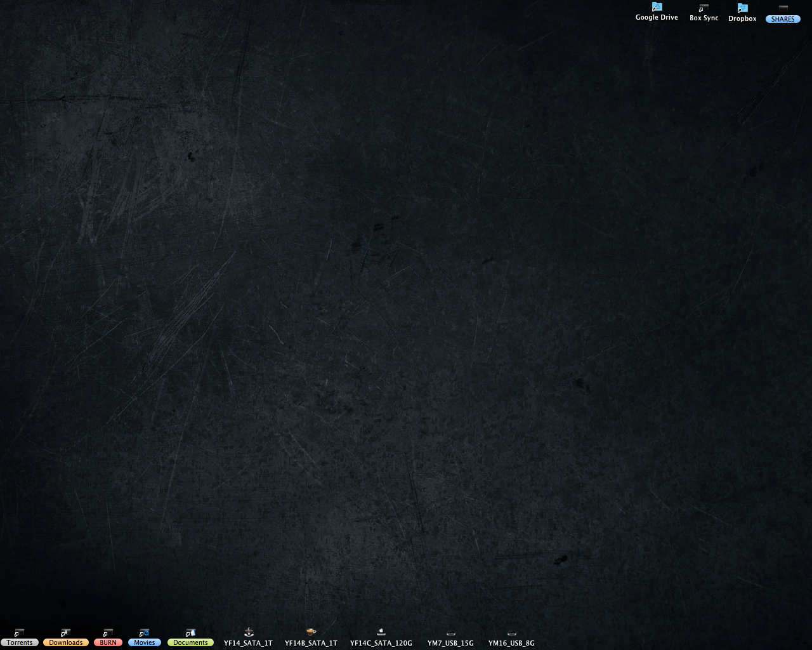812x650 pixels.
Task: Select the orange Downloads alias icon
Action: pos(65,633)
